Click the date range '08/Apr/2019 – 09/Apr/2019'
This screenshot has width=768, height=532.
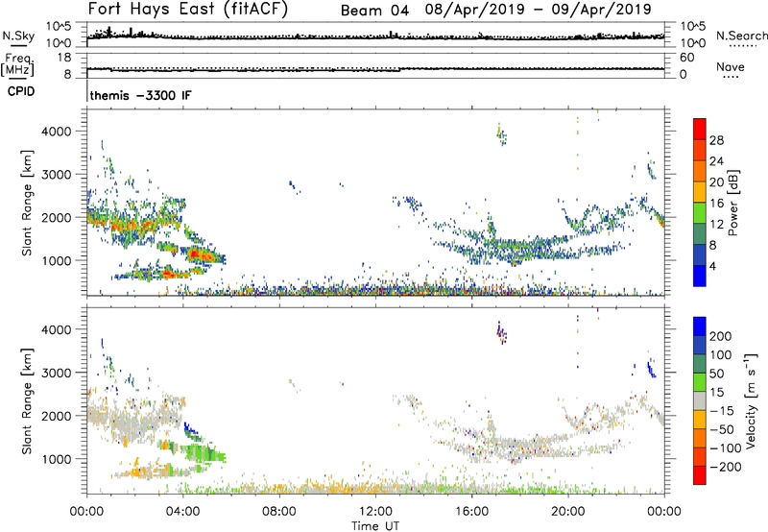click(x=539, y=10)
